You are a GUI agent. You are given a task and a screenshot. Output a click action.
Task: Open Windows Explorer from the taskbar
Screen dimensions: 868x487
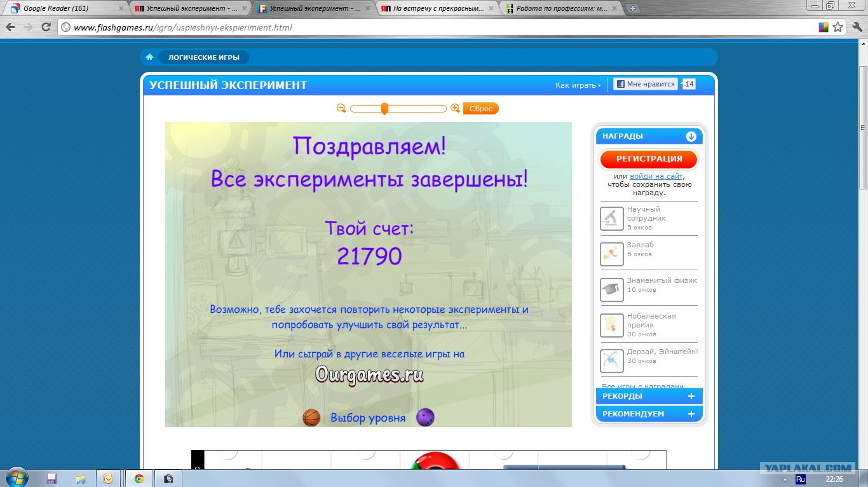81,479
